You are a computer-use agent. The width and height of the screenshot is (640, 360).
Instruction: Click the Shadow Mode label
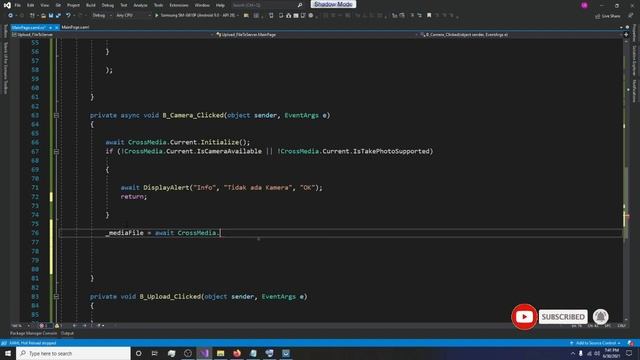coord(333,4)
